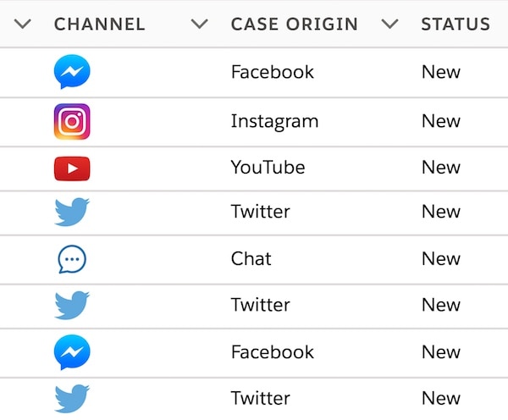Click the New status in the Chat row

coord(440,259)
